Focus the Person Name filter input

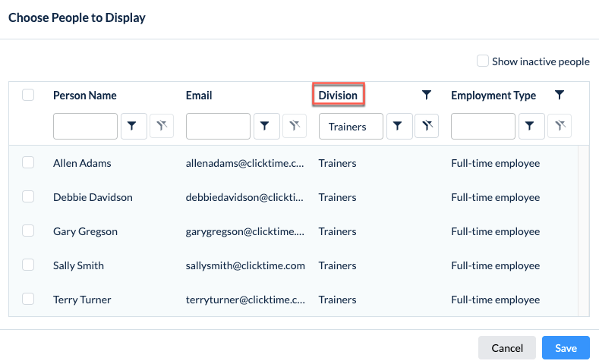[85, 126]
